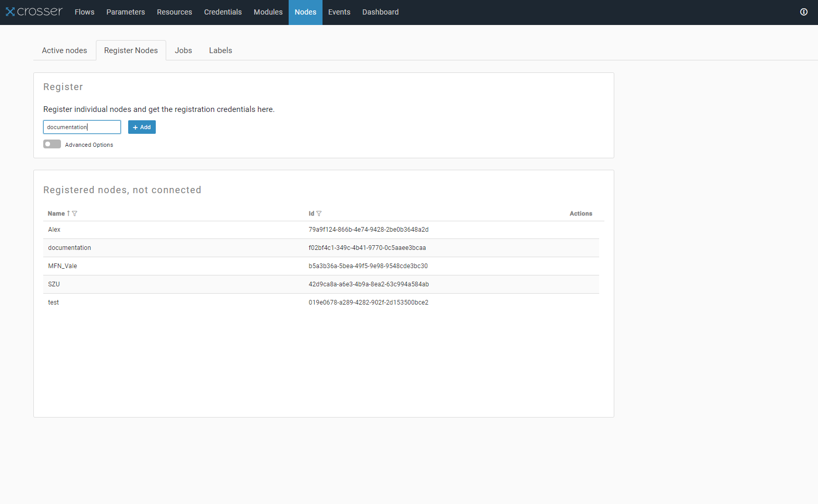View the Events page
818x504 pixels.
339,12
